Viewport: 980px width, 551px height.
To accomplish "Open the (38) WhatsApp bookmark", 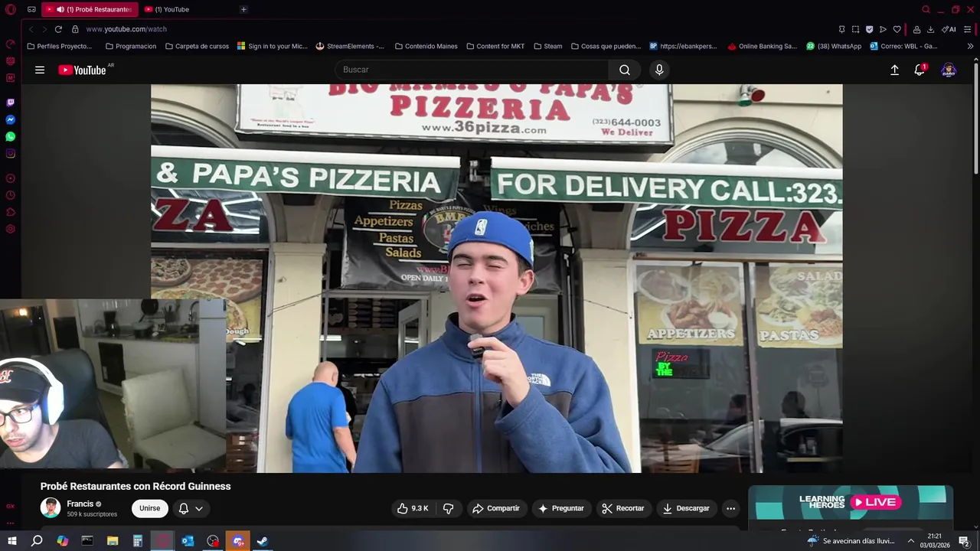I will [833, 46].
